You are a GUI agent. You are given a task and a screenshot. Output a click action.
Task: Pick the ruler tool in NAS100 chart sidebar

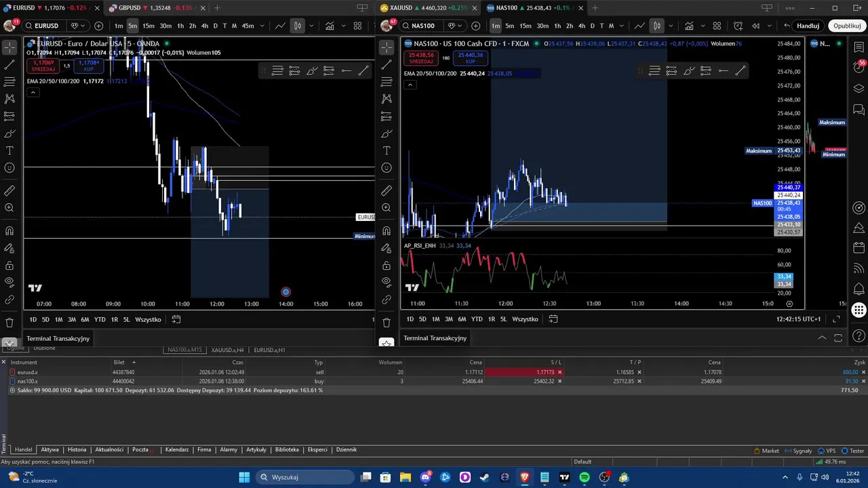tap(387, 190)
